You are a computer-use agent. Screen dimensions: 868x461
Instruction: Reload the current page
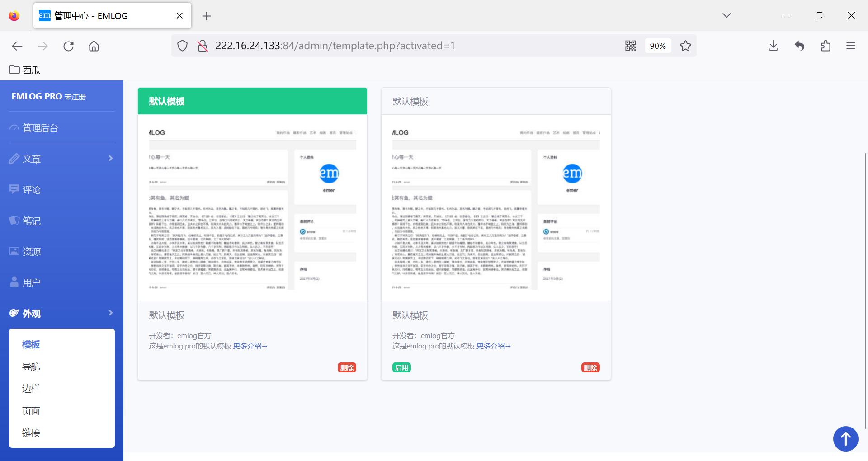point(68,46)
